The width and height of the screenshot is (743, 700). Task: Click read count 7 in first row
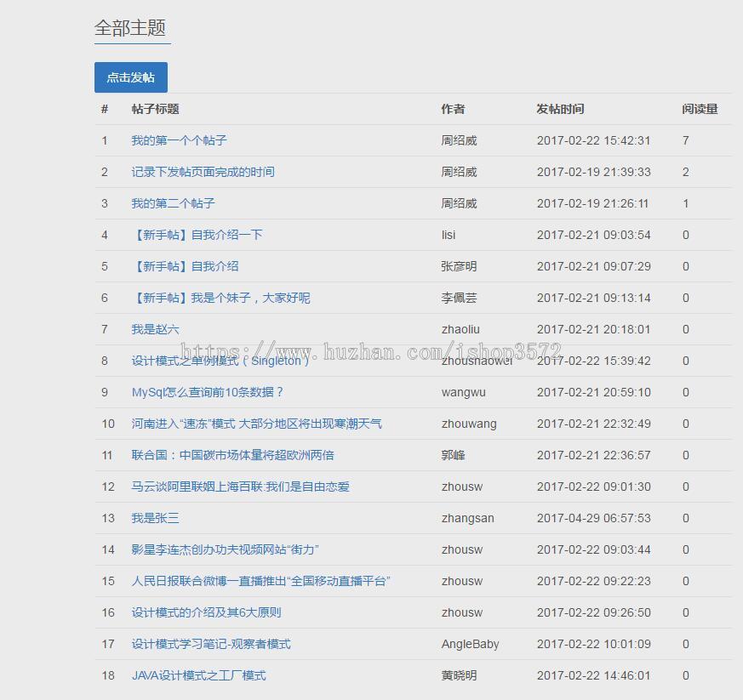[686, 140]
